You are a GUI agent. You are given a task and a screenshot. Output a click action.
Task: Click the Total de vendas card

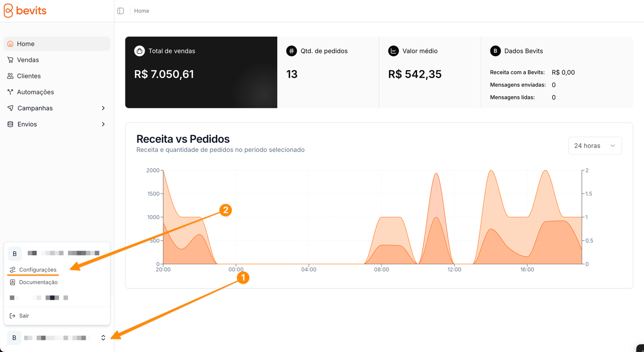coord(201,72)
